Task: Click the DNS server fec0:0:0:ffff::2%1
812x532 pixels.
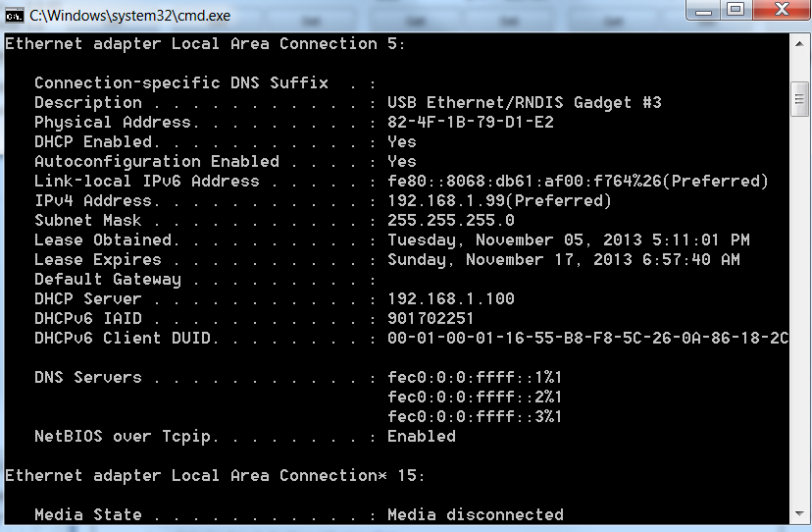Action: [x=475, y=398]
